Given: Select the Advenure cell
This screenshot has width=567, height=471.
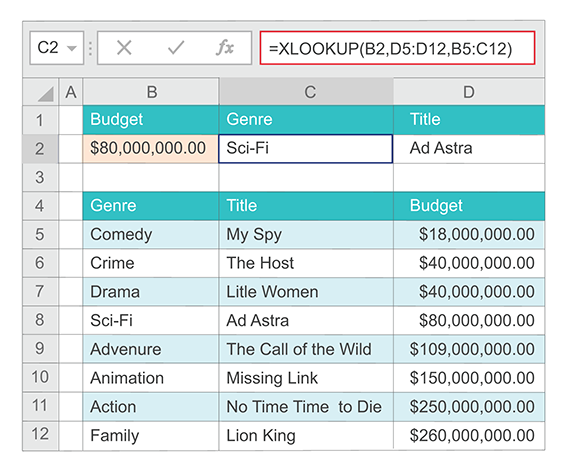Looking at the screenshot, I should [x=151, y=349].
